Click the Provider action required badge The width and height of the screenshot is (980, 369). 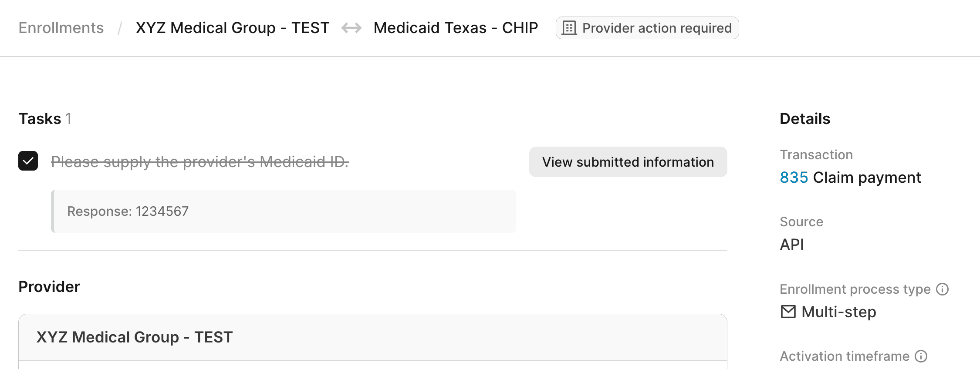point(647,28)
